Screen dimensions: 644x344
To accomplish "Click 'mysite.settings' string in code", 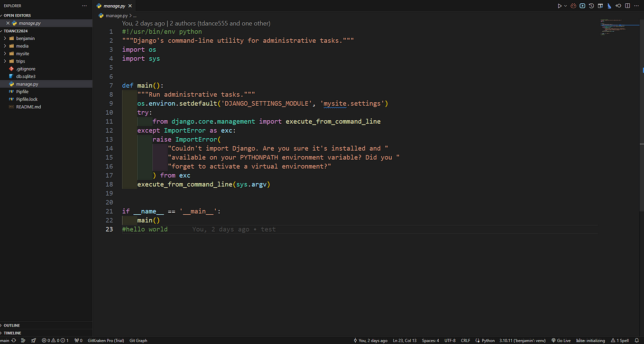I will click(x=354, y=103).
